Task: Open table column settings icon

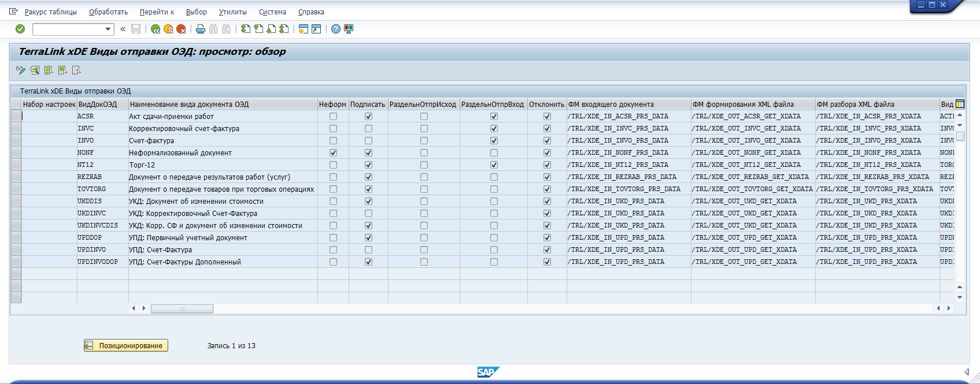Action: [960, 104]
